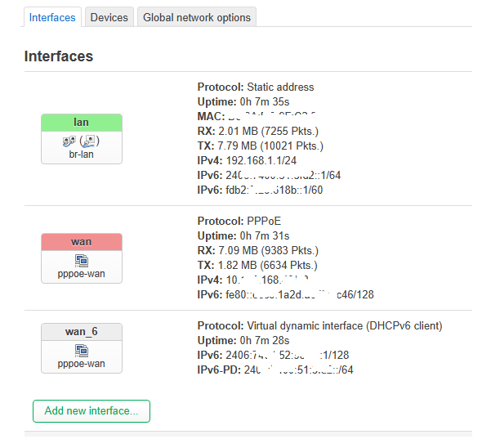The height and width of the screenshot is (448, 482).
Task: Click the Add new interface button
Action: pyautogui.click(x=91, y=411)
